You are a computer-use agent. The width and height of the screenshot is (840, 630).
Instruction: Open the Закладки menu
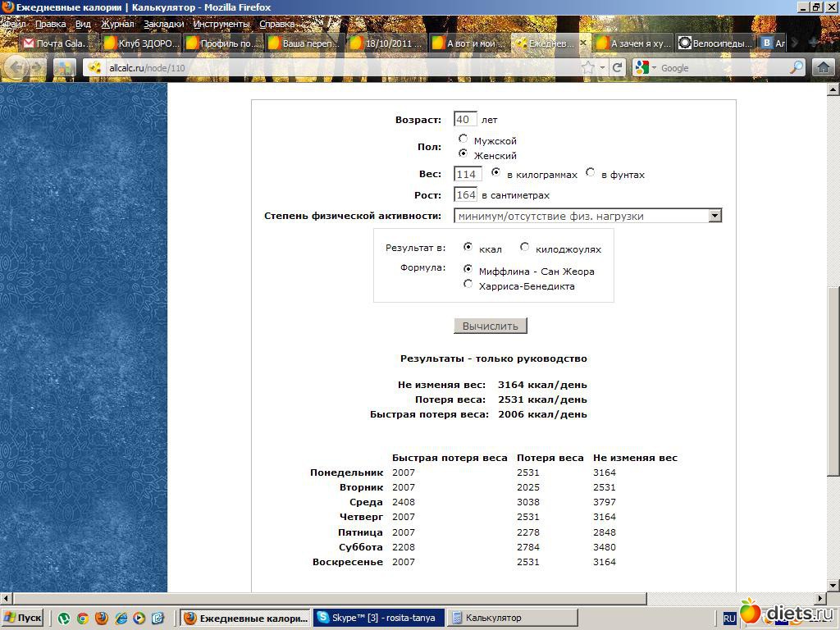[x=163, y=24]
